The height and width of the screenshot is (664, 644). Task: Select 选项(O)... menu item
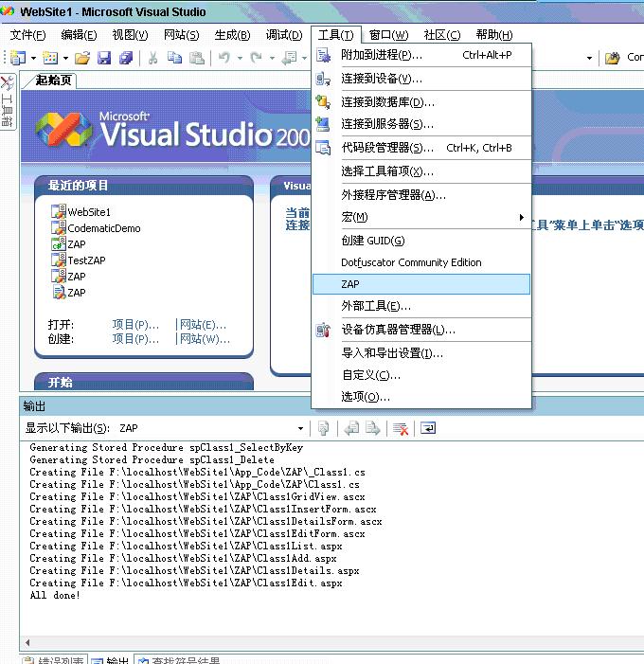click(x=421, y=397)
